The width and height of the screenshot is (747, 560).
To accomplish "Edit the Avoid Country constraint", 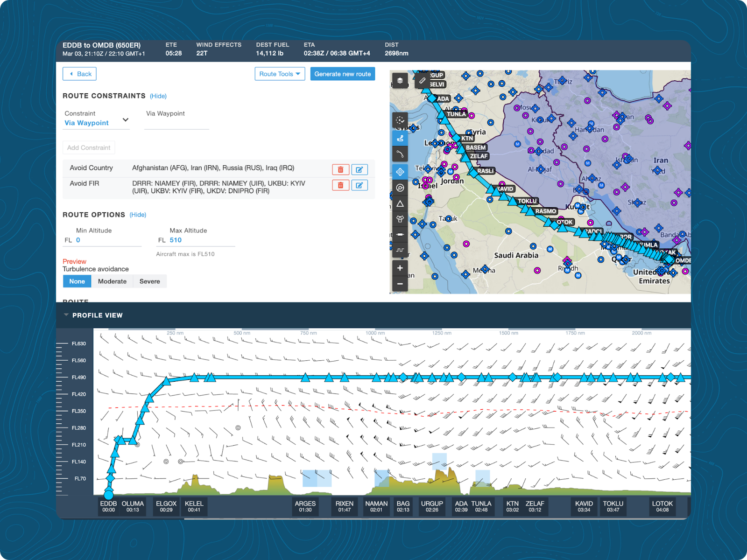I will point(359,170).
